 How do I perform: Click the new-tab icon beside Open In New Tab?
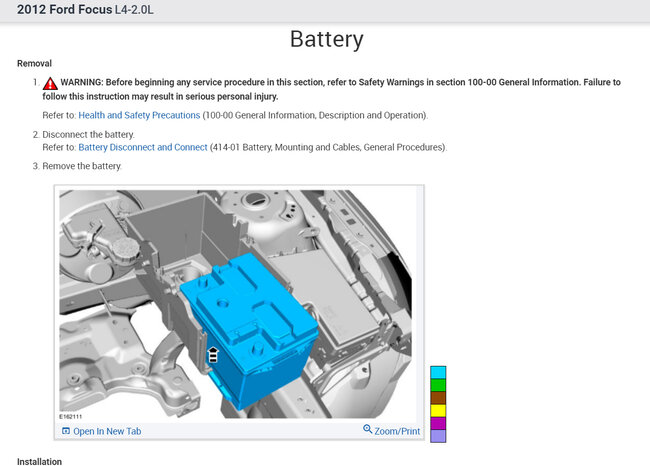(x=66, y=431)
